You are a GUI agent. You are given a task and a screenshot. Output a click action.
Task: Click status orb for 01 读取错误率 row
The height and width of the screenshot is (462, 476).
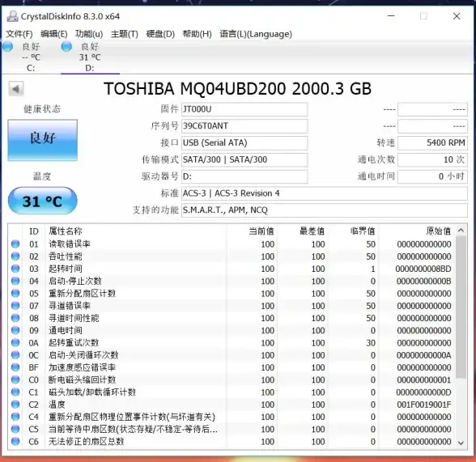[x=15, y=244]
